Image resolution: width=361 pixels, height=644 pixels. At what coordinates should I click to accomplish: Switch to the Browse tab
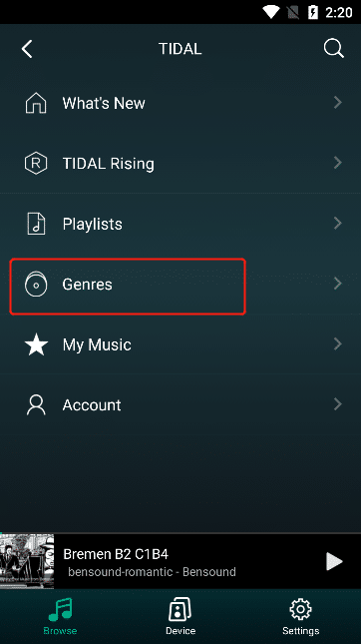(x=60, y=616)
